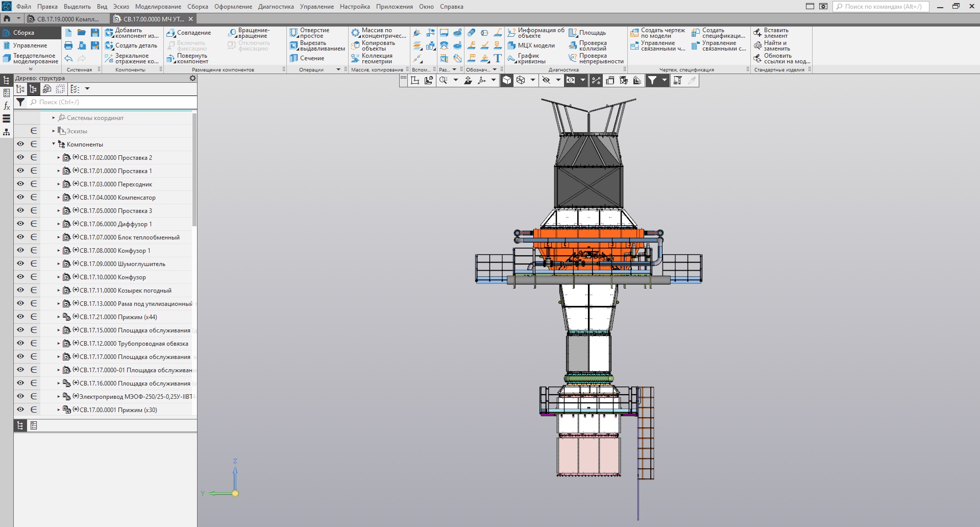Viewport: 980px width, 527px height.
Task: Click the Add component from file icon
Action: [x=109, y=33]
